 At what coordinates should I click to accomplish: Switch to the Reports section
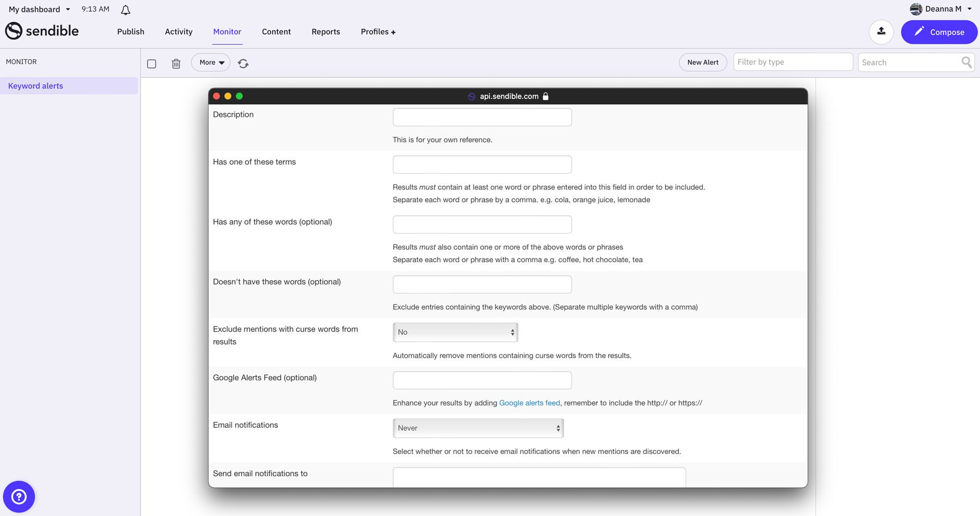click(x=326, y=32)
